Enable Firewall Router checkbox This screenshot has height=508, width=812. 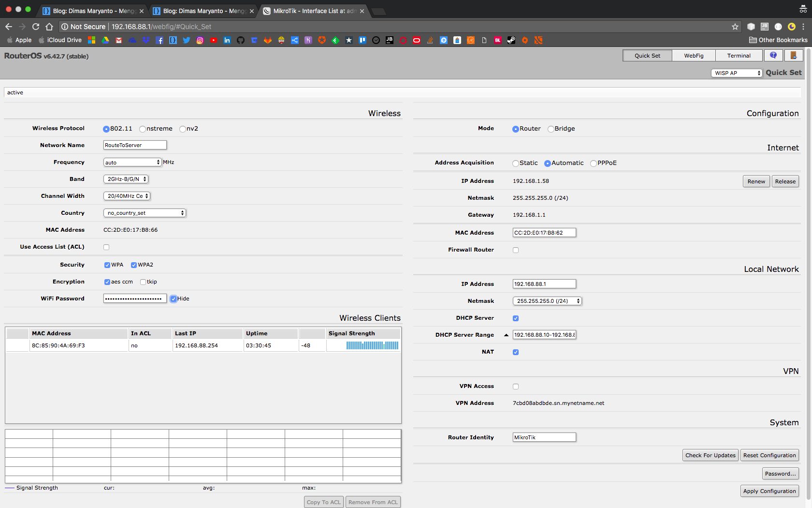pyautogui.click(x=516, y=250)
